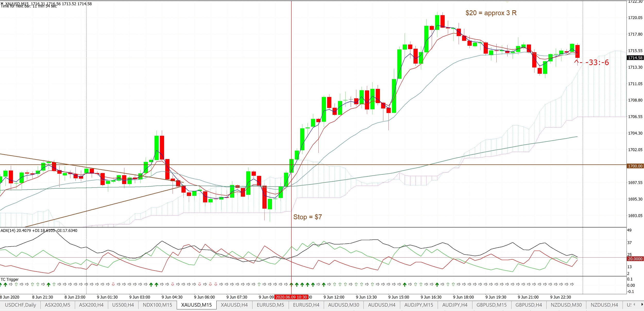
Task: Click the ADX(14) indicator label
Action: pos(39,230)
